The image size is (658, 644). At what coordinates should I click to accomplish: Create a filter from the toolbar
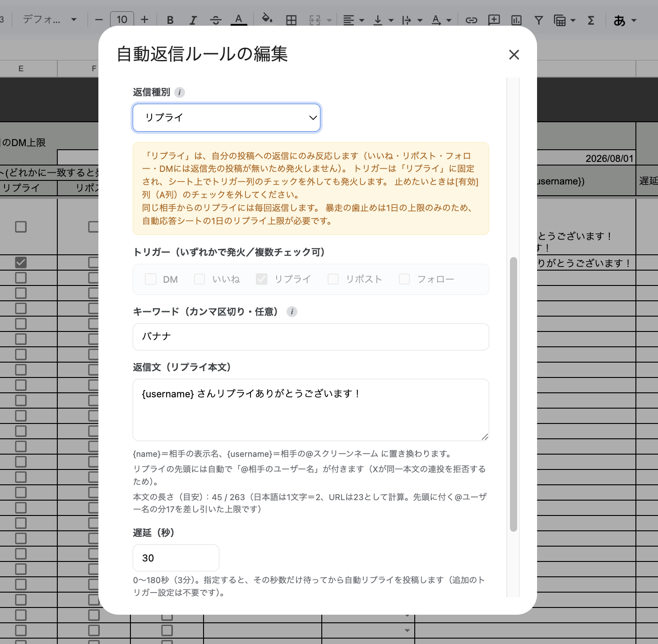click(x=538, y=20)
